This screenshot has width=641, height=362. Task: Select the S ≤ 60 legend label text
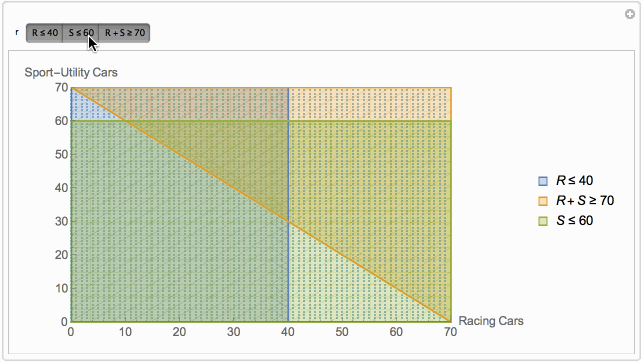click(574, 221)
